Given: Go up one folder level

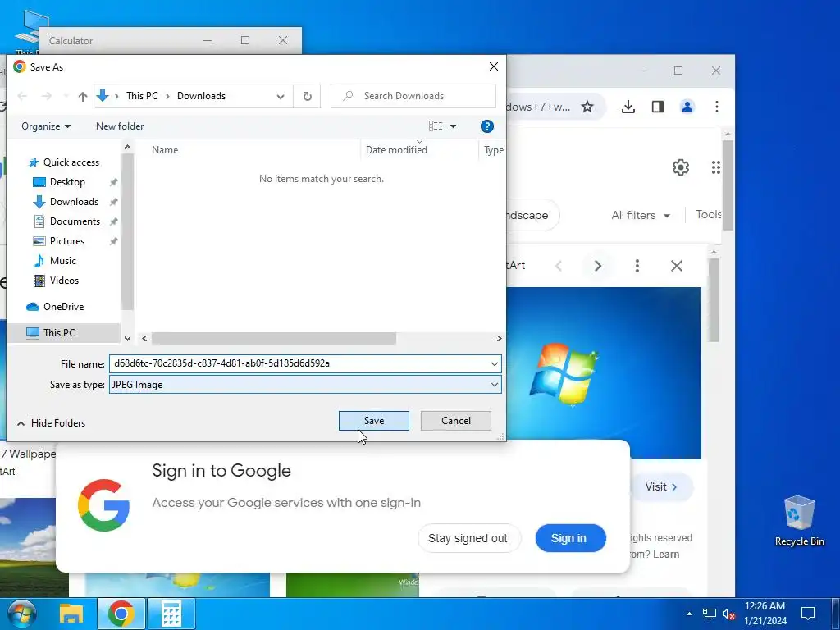Looking at the screenshot, I should point(83,97).
